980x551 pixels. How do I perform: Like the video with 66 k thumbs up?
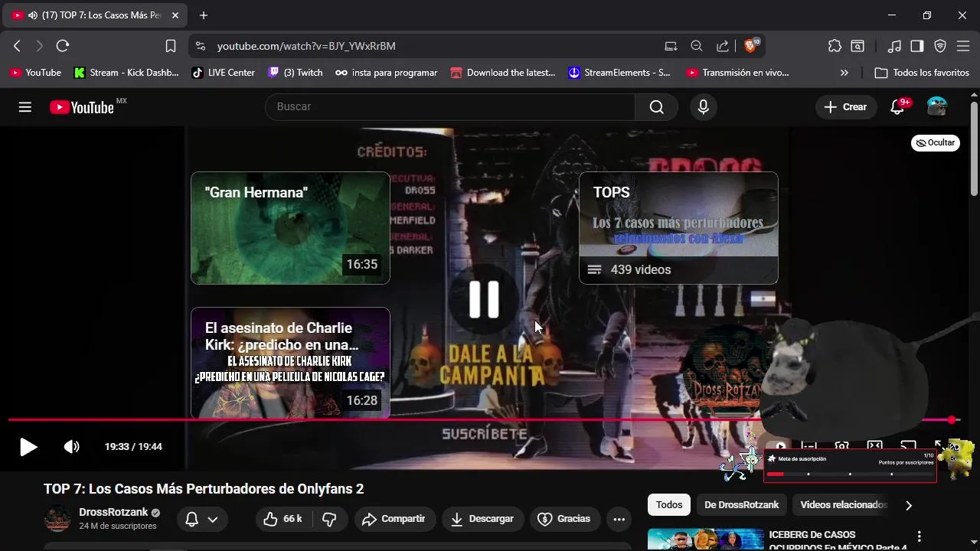tap(283, 519)
